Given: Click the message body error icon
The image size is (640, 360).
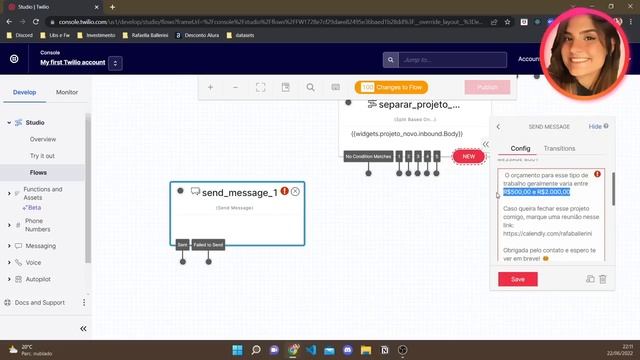Looking at the screenshot, I should pos(597,174).
